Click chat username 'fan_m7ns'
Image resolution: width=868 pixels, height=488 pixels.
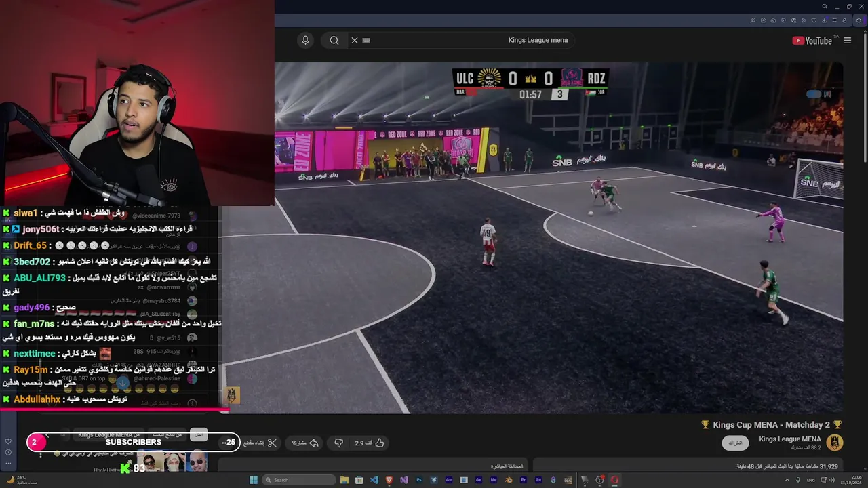pyautogui.click(x=34, y=324)
